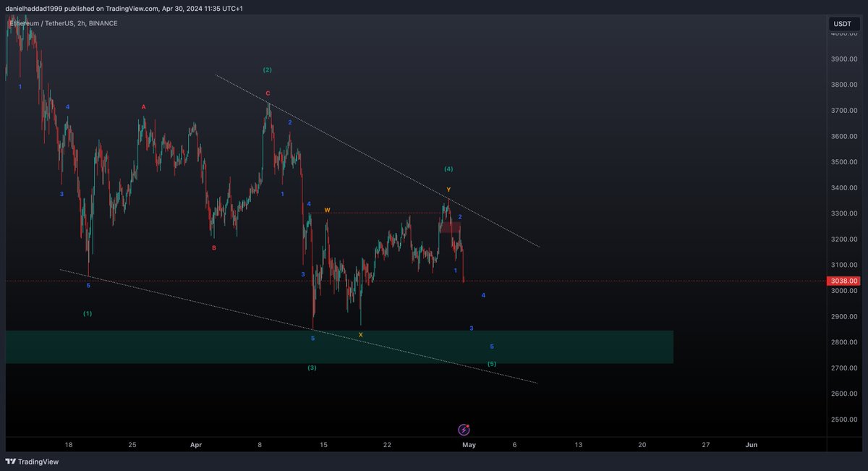This screenshot has width=868, height=471.
Task: Open the USDT currency selector
Action: (x=843, y=24)
